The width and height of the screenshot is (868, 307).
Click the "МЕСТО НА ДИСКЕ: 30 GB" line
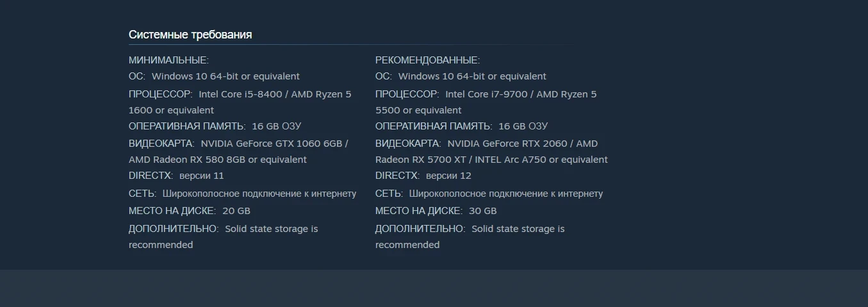pos(436,211)
